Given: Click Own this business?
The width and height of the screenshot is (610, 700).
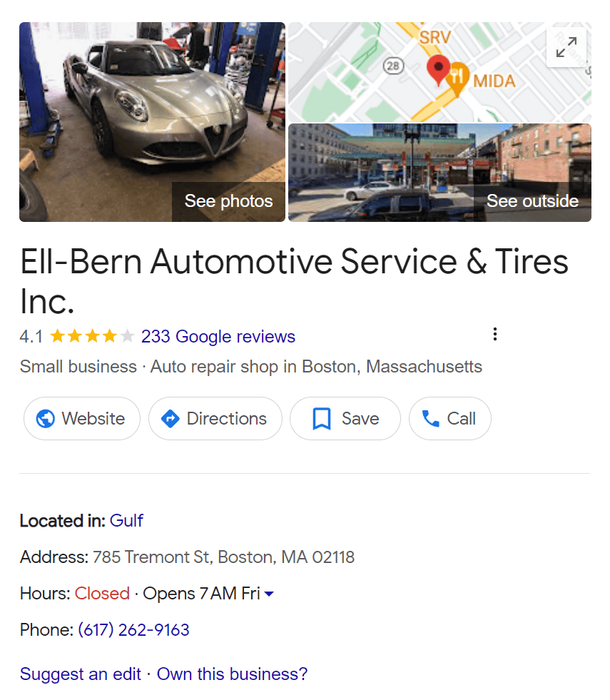Looking at the screenshot, I should (x=232, y=674).
